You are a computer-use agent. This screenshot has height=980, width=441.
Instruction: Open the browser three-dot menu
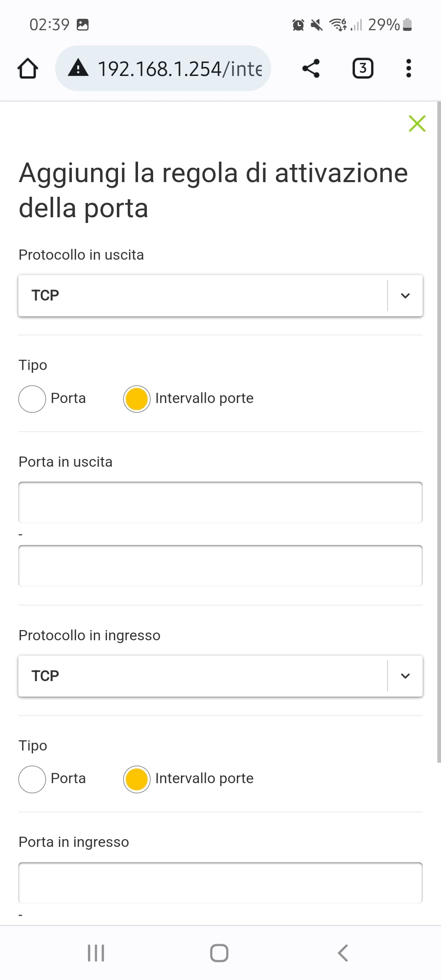pyautogui.click(x=408, y=68)
